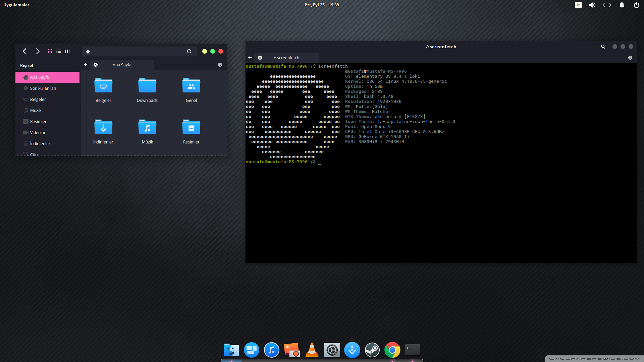Open Videolar in the sidebar
The image size is (644, 362).
pyautogui.click(x=48, y=132)
